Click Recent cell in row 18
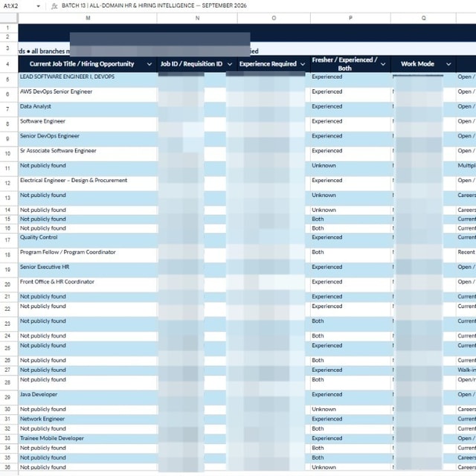 point(466,255)
